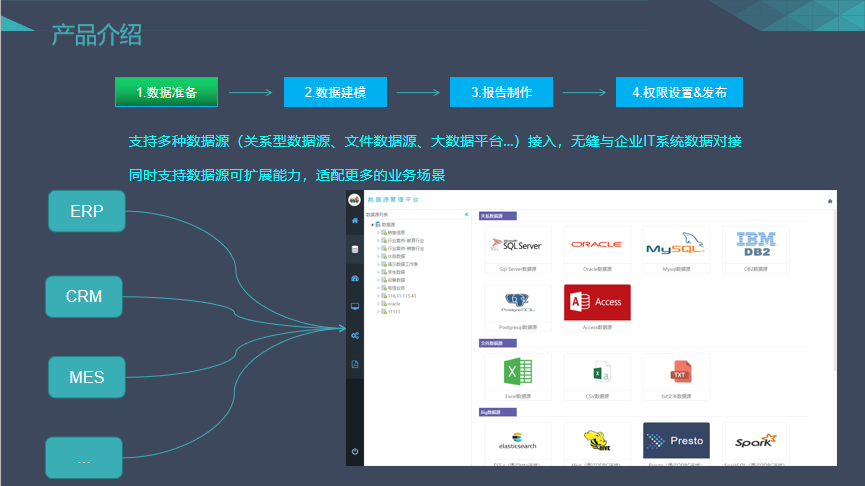Click the 3.报告制作 step box
The image size is (865, 486).
[x=501, y=92]
